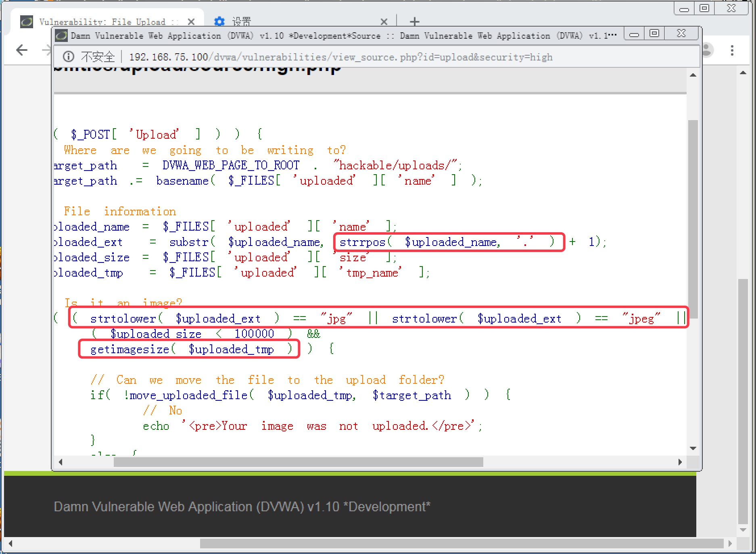The width and height of the screenshot is (756, 554).
Task: Minimize the DVWA source popup window
Action: [x=634, y=34]
